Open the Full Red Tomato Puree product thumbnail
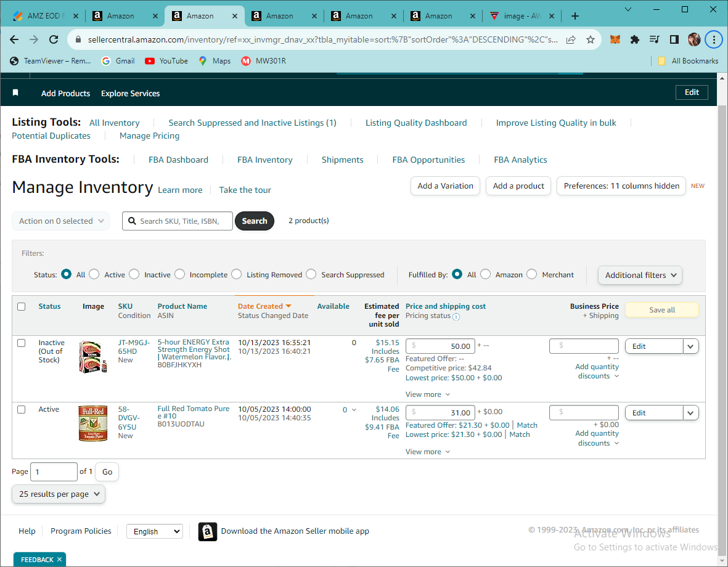 (93, 423)
